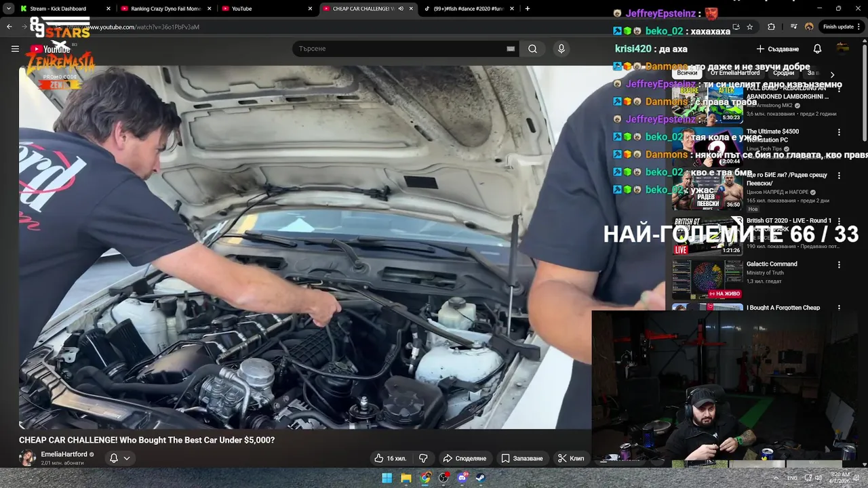Screen dimensions: 868x488
Task: Expand the subscription notification bell dropdown
Action: click(x=119, y=458)
